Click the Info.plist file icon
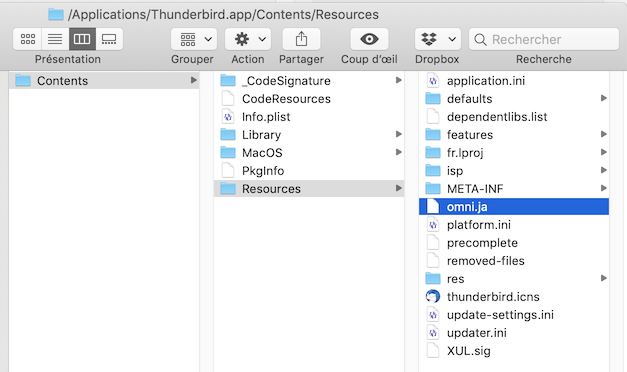 tap(228, 117)
